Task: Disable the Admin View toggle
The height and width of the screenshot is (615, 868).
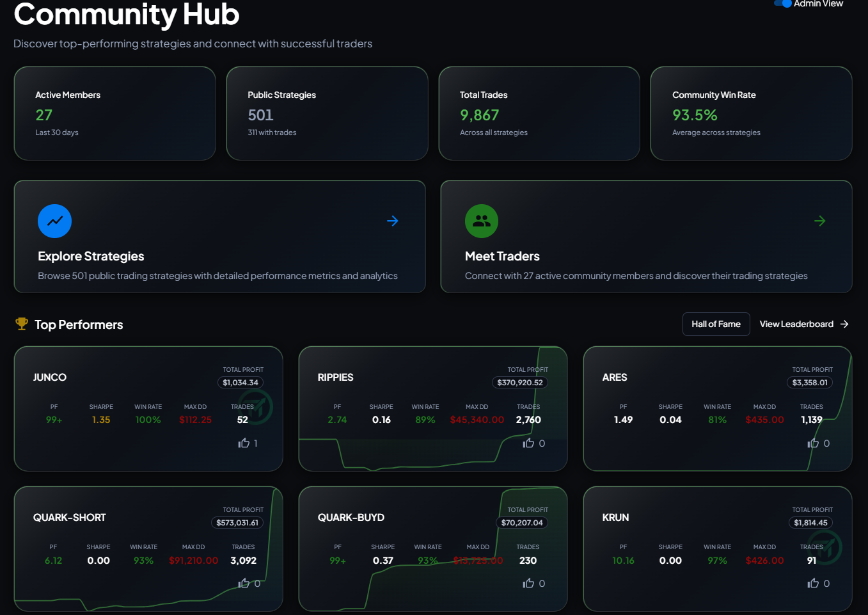Action: point(784,3)
